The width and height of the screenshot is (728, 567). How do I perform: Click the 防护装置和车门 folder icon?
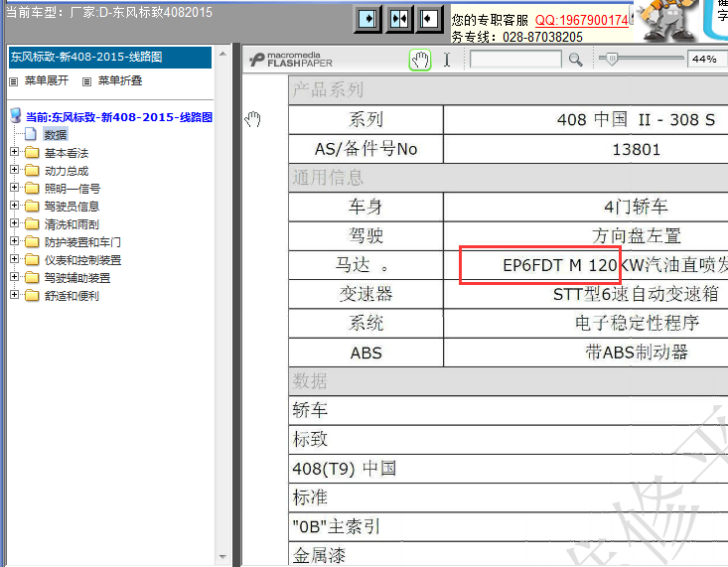pos(32,241)
